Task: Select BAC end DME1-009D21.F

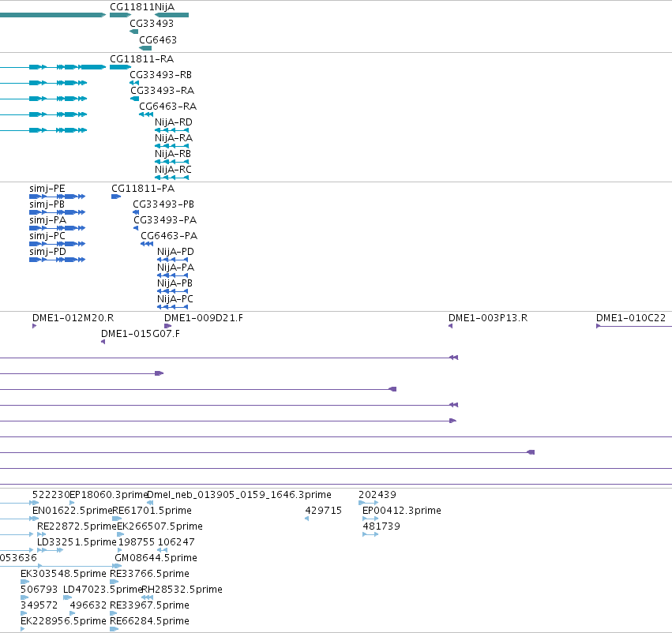Action: (x=204, y=318)
